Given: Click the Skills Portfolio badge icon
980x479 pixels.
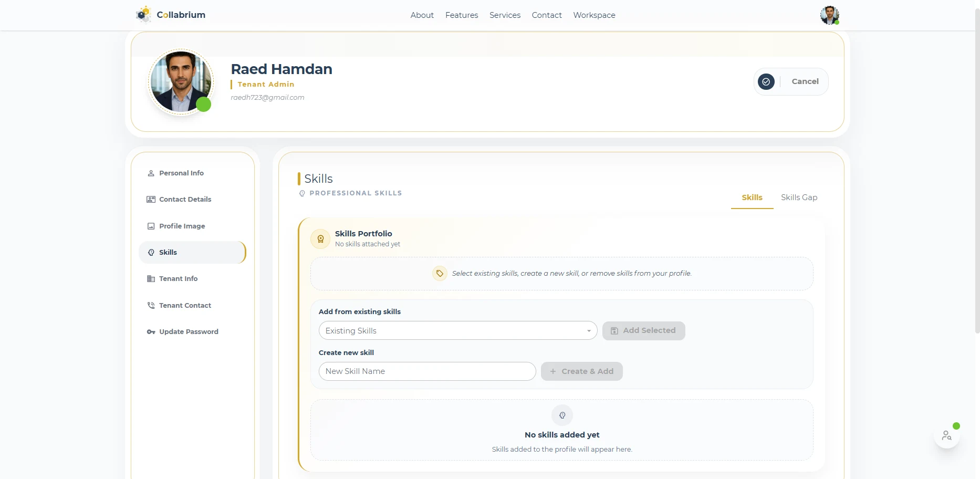Looking at the screenshot, I should pos(320,239).
